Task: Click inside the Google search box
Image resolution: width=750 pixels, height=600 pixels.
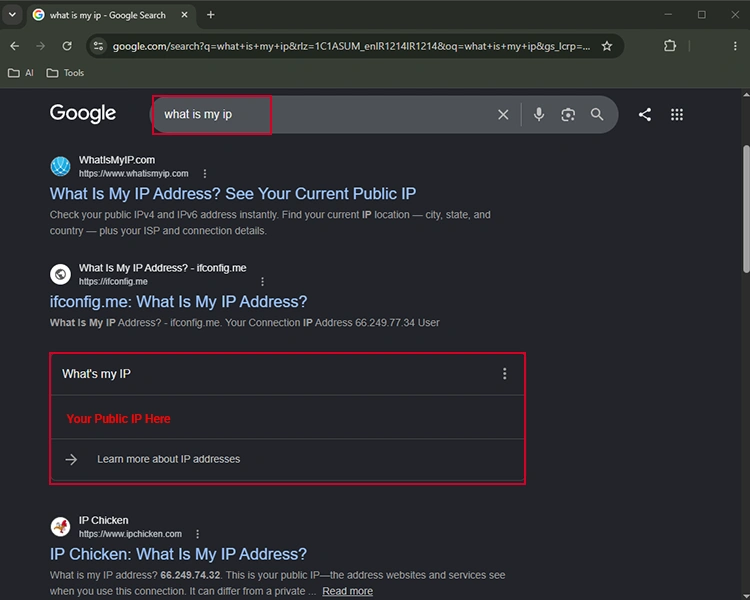Action: (325, 114)
